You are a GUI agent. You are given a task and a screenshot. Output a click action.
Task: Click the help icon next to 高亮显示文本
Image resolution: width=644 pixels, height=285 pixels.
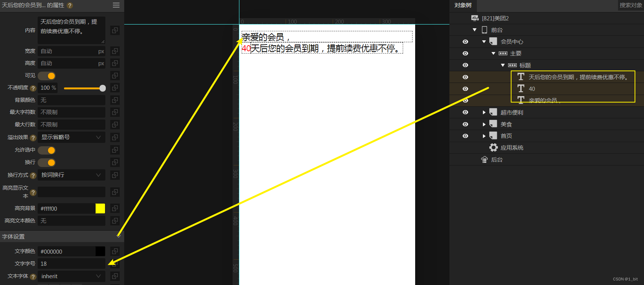pyautogui.click(x=33, y=193)
